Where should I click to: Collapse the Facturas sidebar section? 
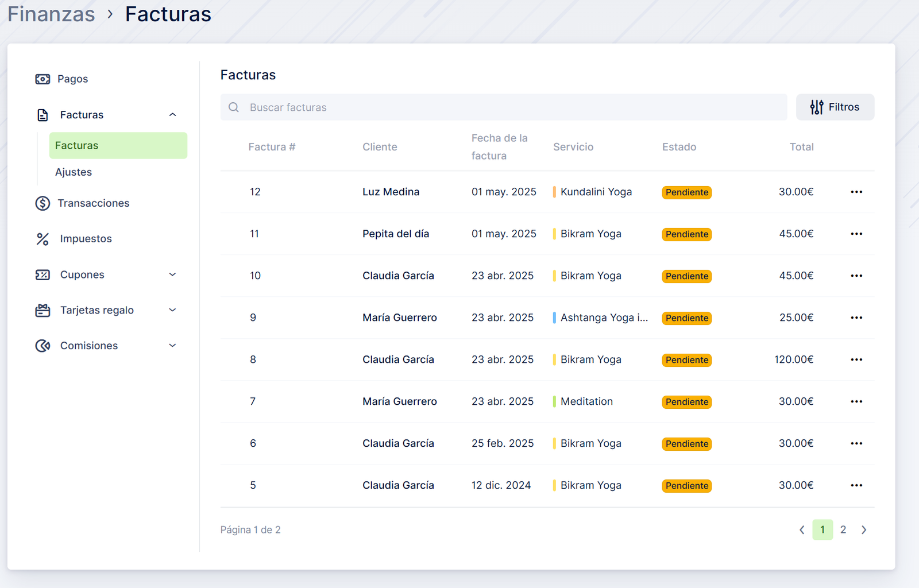coord(172,115)
